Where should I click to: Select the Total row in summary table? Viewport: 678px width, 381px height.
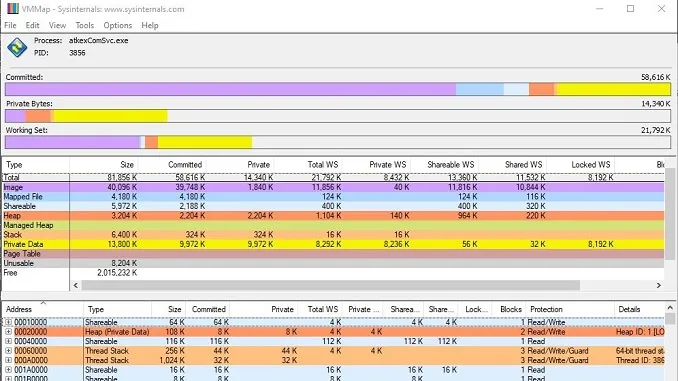pyautogui.click(x=333, y=177)
